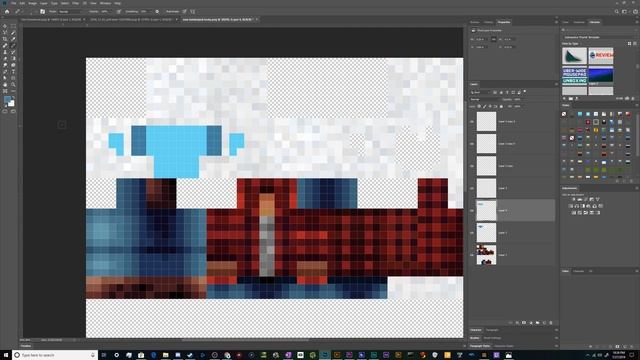Image resolution: width=640 pixels, height=360 pixels.
Task: Open the Smoothing value dropdown
Action: [x=145, y=11]
